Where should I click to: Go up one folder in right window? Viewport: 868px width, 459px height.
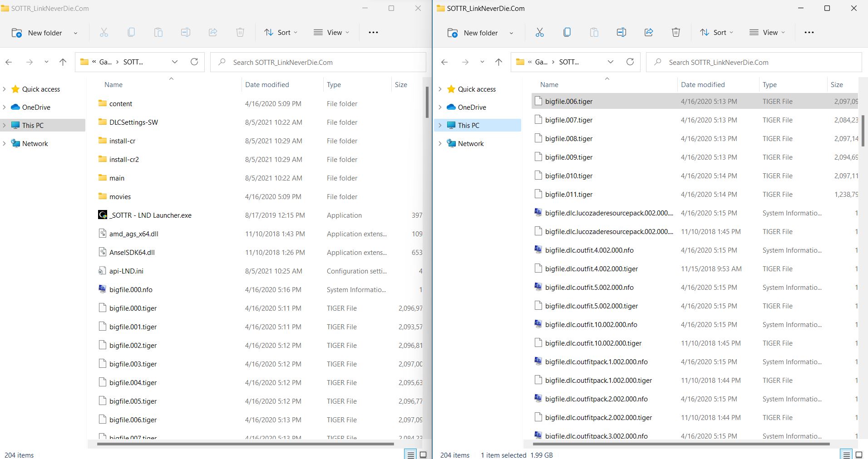[x=498, y=62]
